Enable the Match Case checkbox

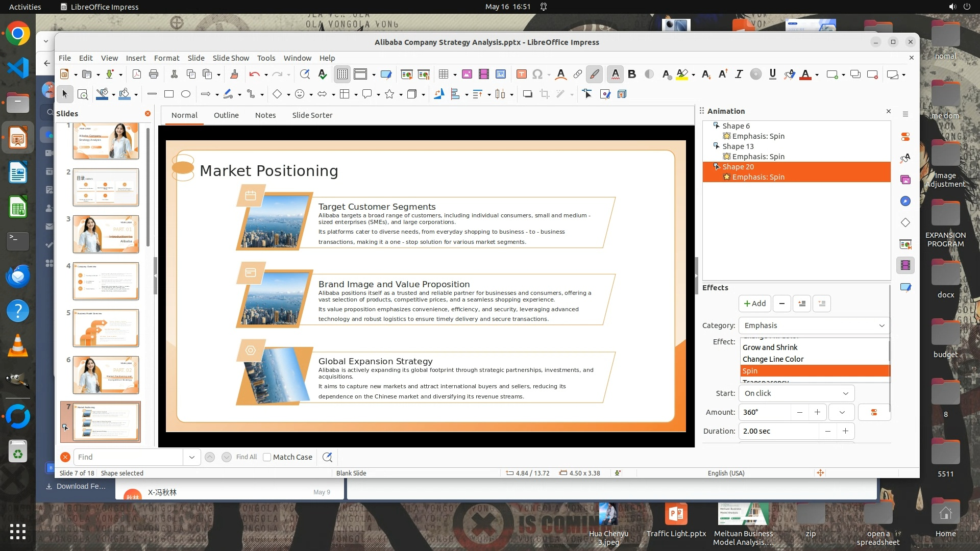267,457
